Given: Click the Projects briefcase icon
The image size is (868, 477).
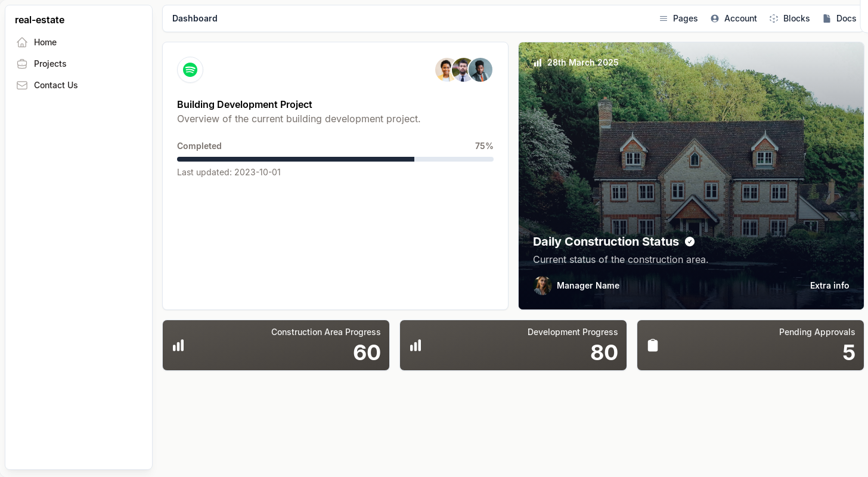Looking at the screenshot, I should [22, 64].
